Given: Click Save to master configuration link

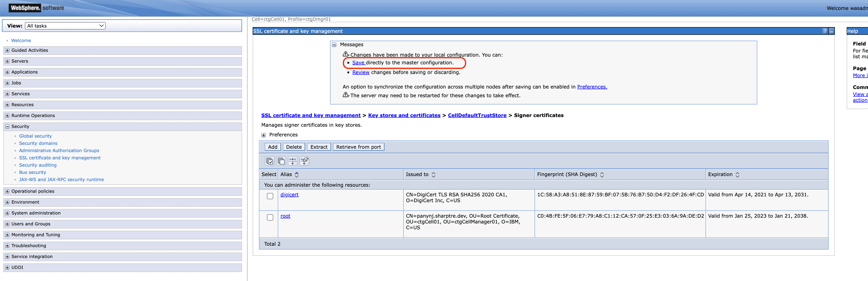Looking at the screenshot, I should (x=359, y=63).
